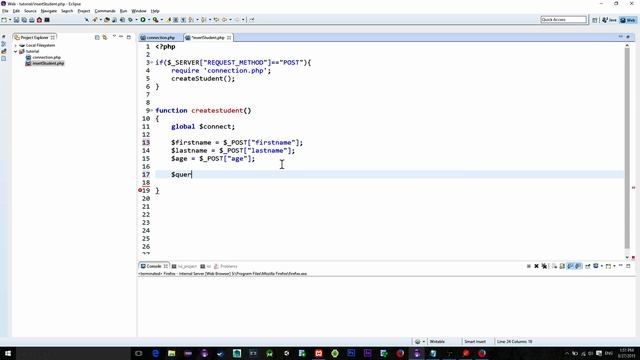Open the Navigate menu
The width and height of the screenshot is (640, 360).
coord(49,11)
